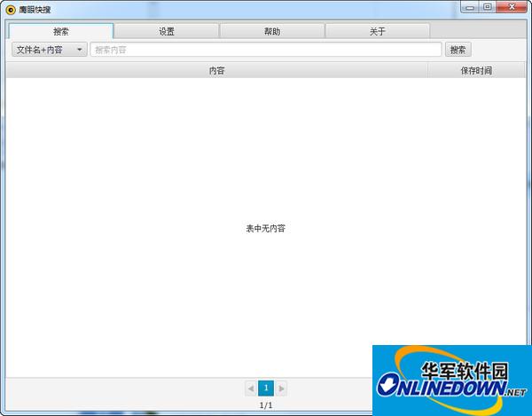Open the 设置 tab
This screenshot has height=416, width=532.
(x=167, y=31)
